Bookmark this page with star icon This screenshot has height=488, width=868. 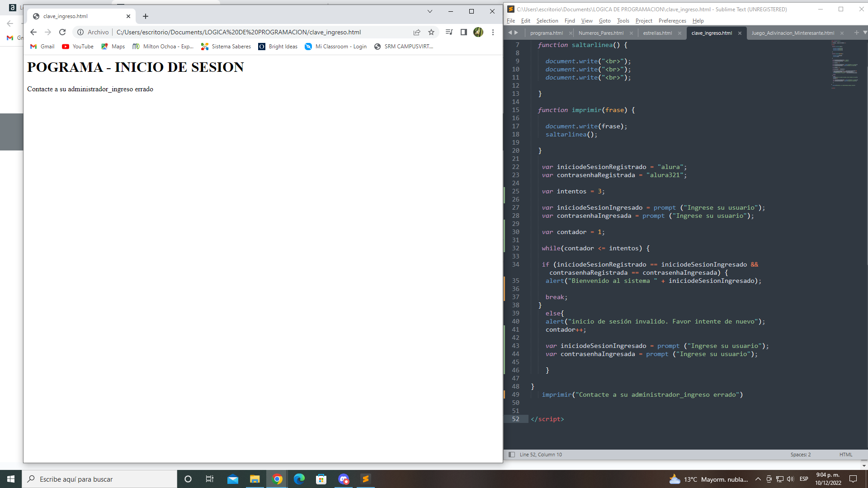(431, 32)
